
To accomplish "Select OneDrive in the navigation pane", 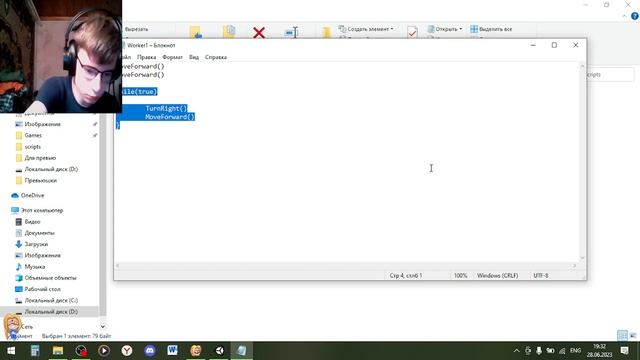I will pyautogui.click(x=32, y=196).
